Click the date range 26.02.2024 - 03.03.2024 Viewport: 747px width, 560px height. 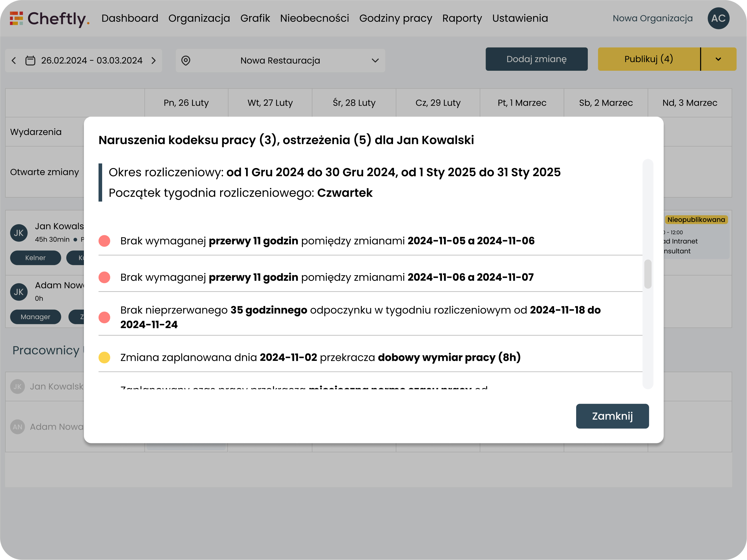click(92, 60)
